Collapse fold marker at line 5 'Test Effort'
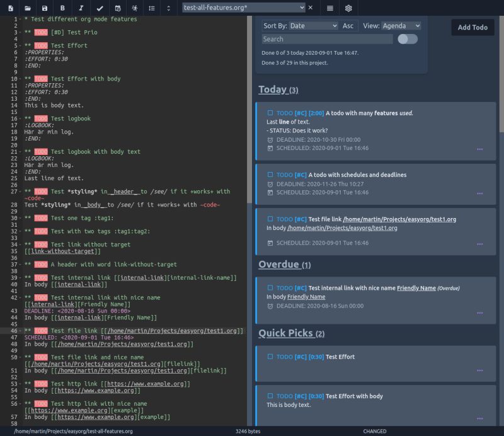The width and height of the screenshot is (504, 436). [20, 45]
